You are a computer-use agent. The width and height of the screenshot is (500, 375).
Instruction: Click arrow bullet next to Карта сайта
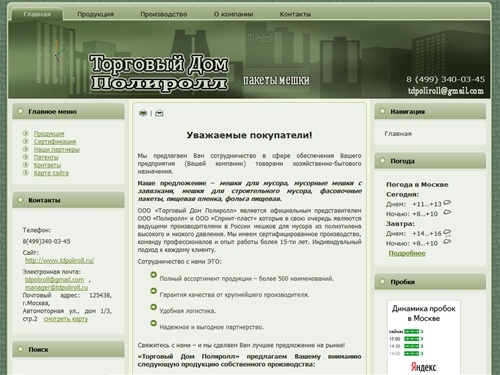(26, 173)
